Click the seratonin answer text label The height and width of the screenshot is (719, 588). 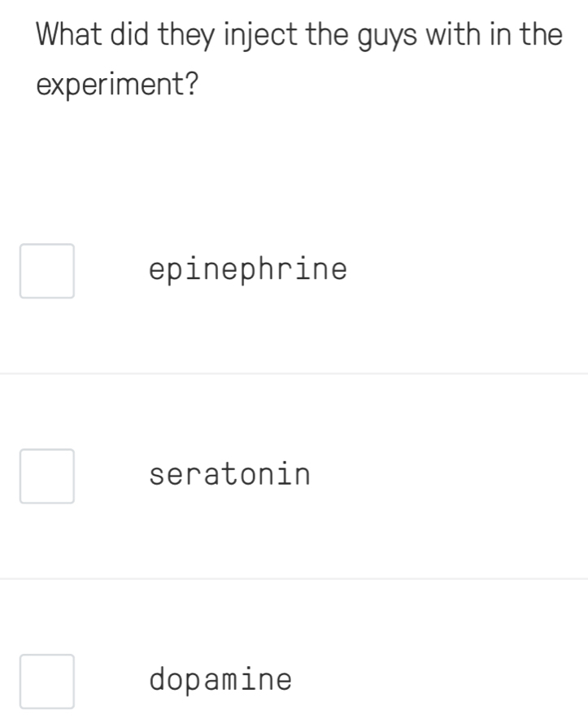coord(229,475)
